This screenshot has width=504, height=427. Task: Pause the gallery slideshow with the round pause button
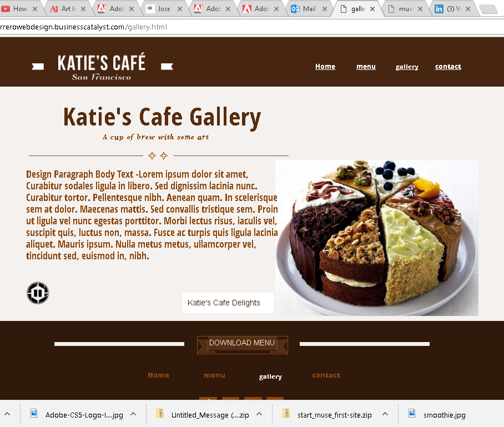pyautogui.click(x=38, y=293)
